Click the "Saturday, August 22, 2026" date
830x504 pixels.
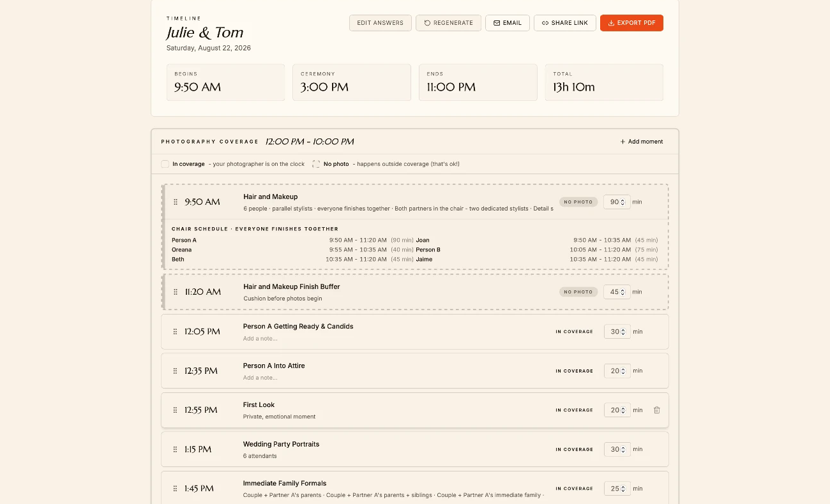pos(209,48)
